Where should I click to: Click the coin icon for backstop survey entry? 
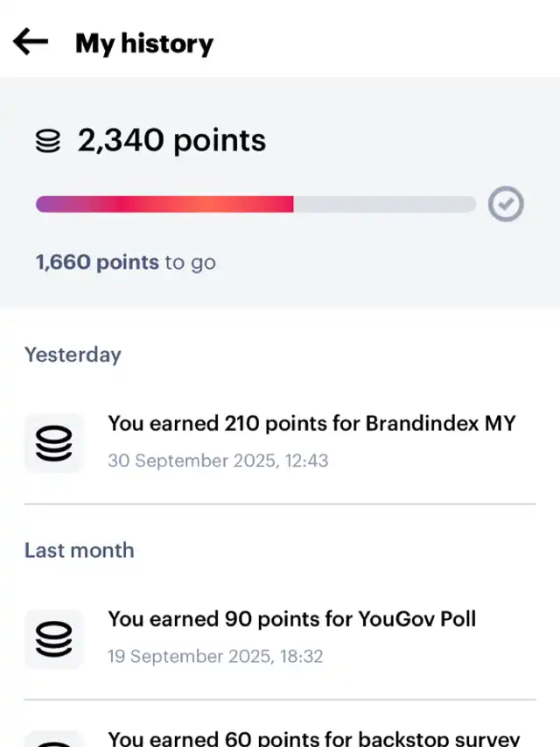53,740
